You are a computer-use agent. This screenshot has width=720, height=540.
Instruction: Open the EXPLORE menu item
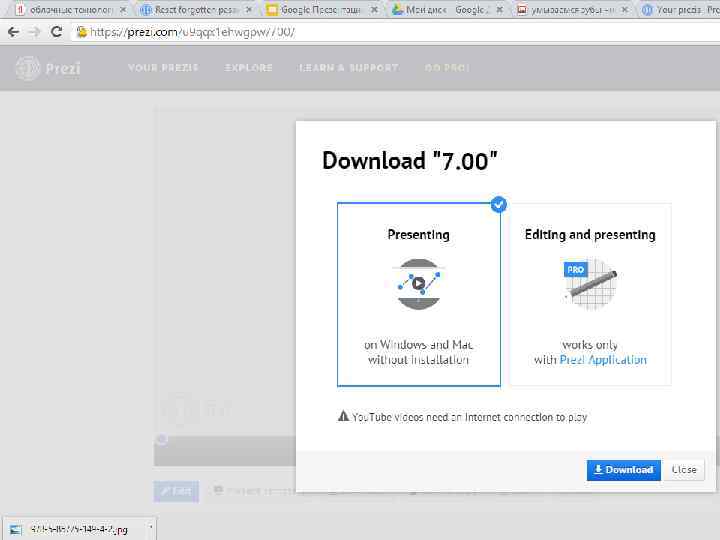tap(248, 68)
